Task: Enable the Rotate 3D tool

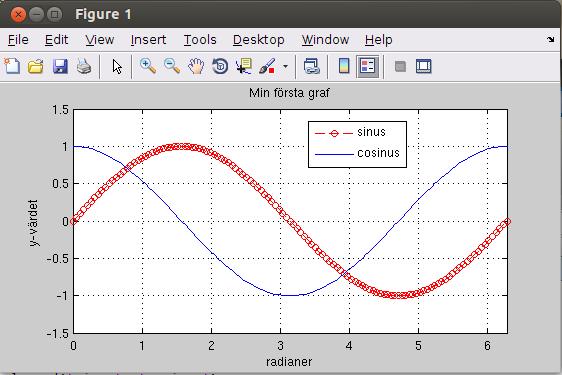Action: coord(220,66)
